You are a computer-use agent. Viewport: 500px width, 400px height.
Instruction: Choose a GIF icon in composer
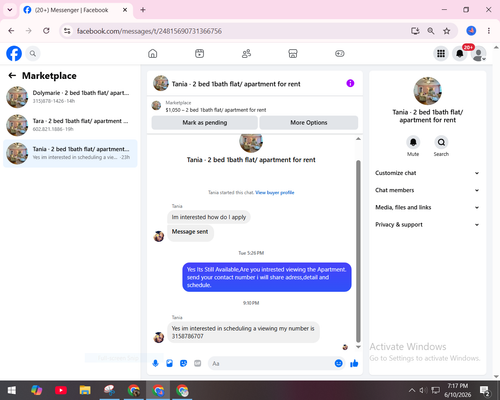pyautogui.click(x=198, y=363)
